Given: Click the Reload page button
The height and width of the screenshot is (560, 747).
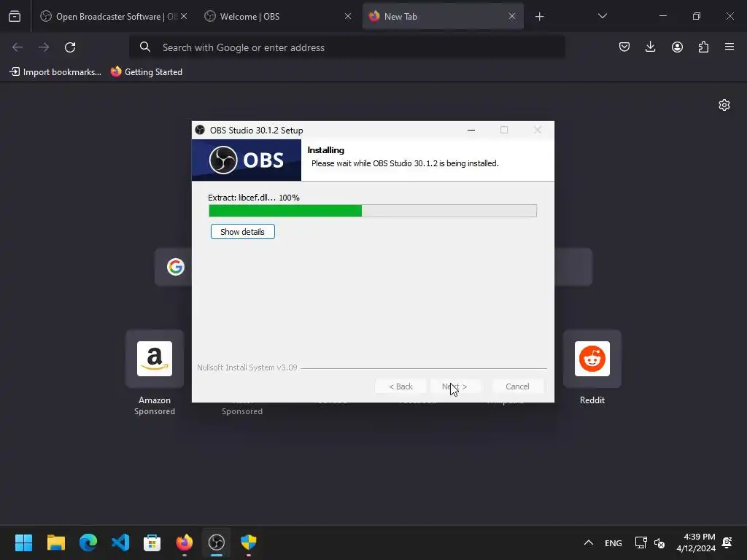Looking at the screenshot, I should 70,47.
